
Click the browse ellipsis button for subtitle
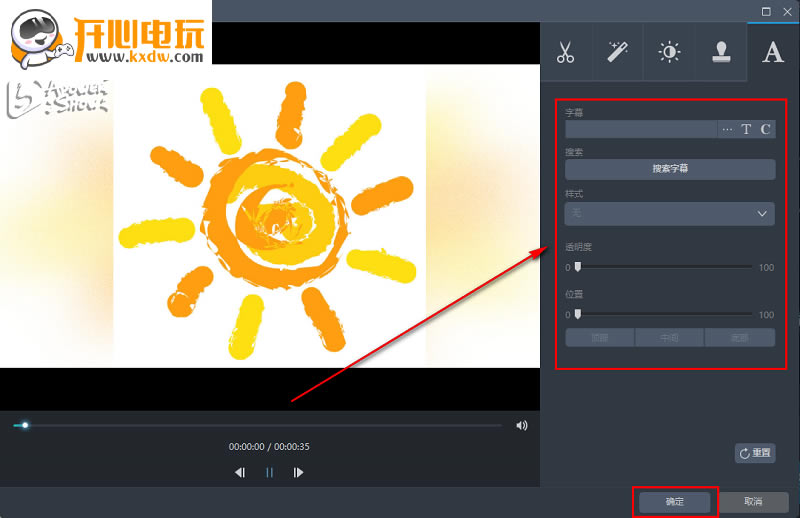click(727, 129)
